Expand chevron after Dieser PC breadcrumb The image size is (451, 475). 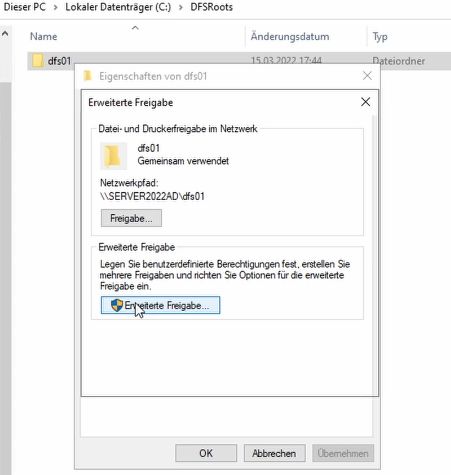point(56,7)
